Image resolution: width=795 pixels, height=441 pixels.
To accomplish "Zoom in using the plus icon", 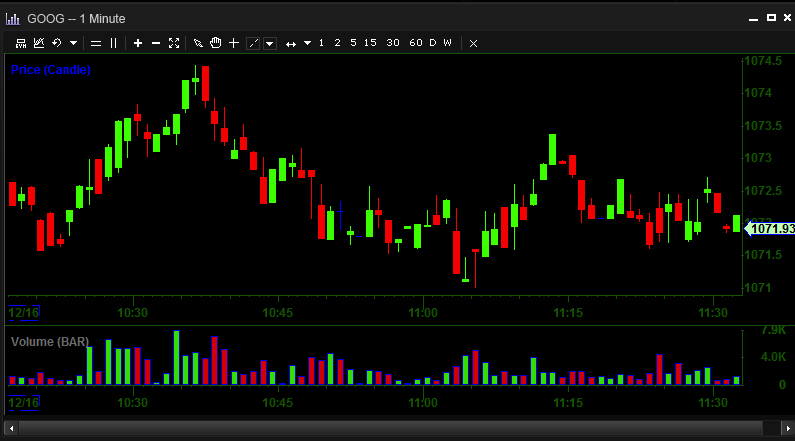I will [138, 43].
